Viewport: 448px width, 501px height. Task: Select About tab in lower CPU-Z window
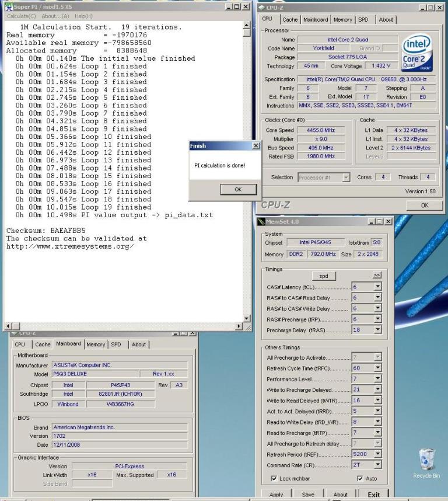click(x=138, y=345)
